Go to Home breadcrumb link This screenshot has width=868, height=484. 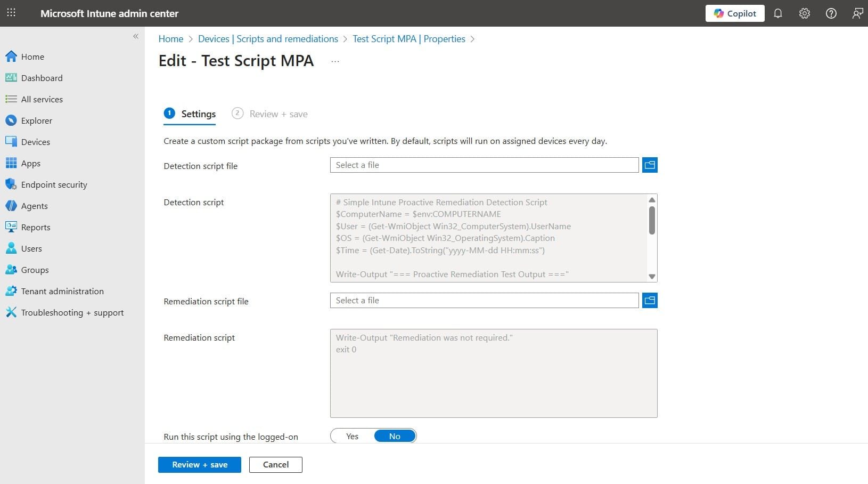coord(171,39)
